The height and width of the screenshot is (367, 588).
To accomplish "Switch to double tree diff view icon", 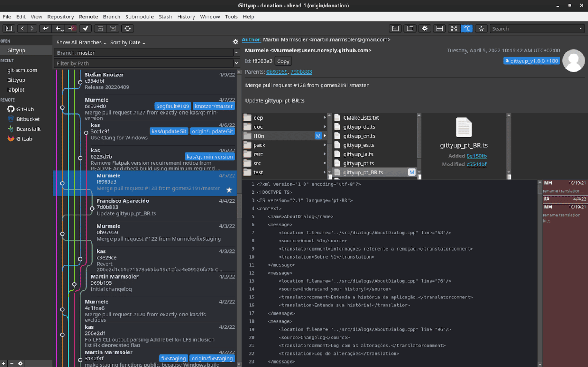I will tap(467, 28).
